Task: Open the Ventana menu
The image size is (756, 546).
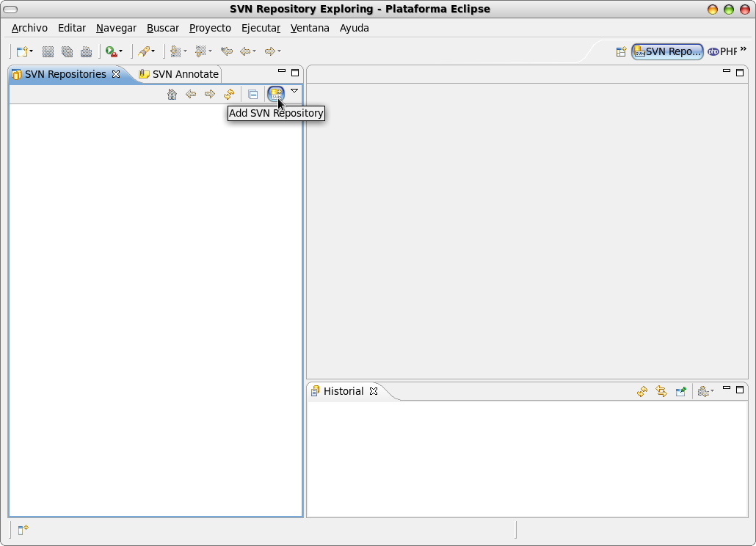Action: click(x=310, y=28)
